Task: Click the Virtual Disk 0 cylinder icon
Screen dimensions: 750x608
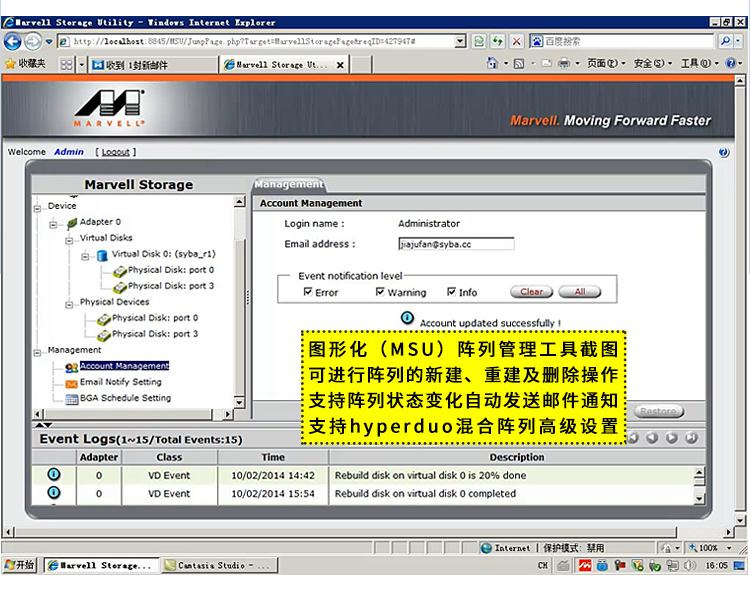Action: [102, 255]
